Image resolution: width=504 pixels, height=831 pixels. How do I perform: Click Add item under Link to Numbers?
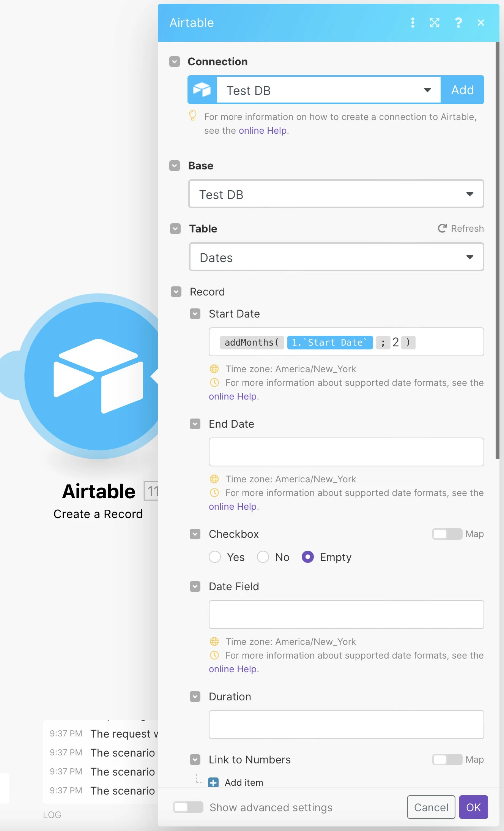pos(244,782)
